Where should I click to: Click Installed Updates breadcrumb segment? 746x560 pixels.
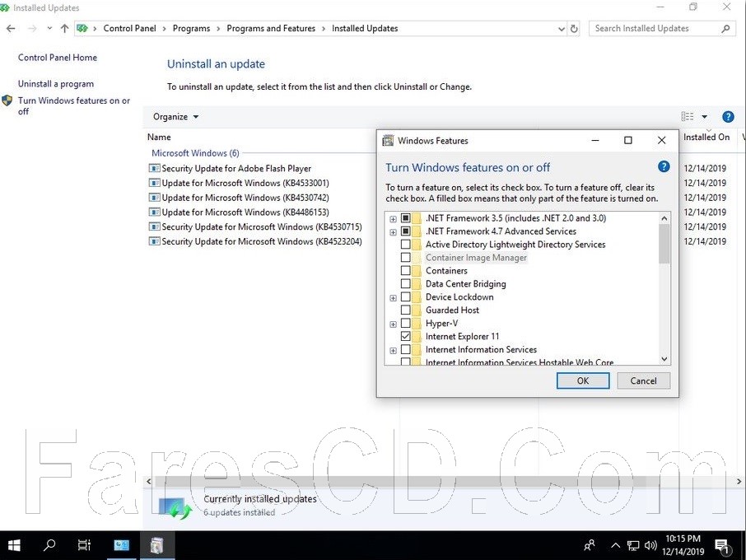365,29
